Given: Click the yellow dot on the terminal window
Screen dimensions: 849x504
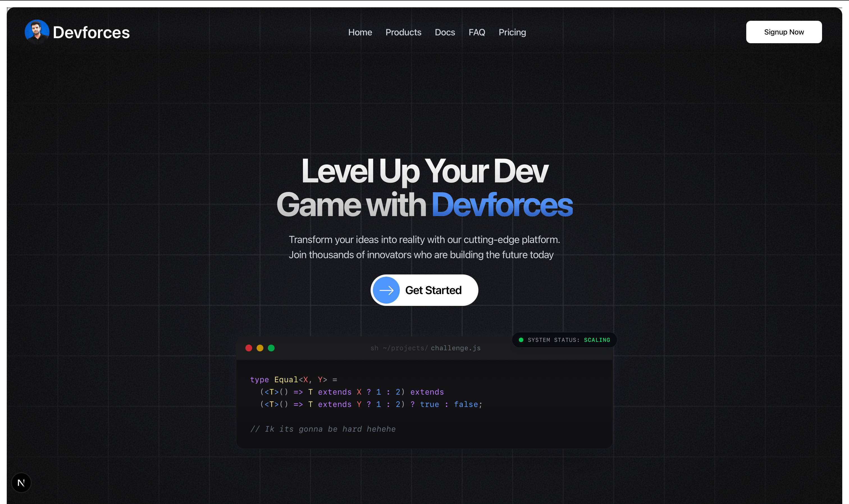Looking at the screenshot, I should [260, 348].
